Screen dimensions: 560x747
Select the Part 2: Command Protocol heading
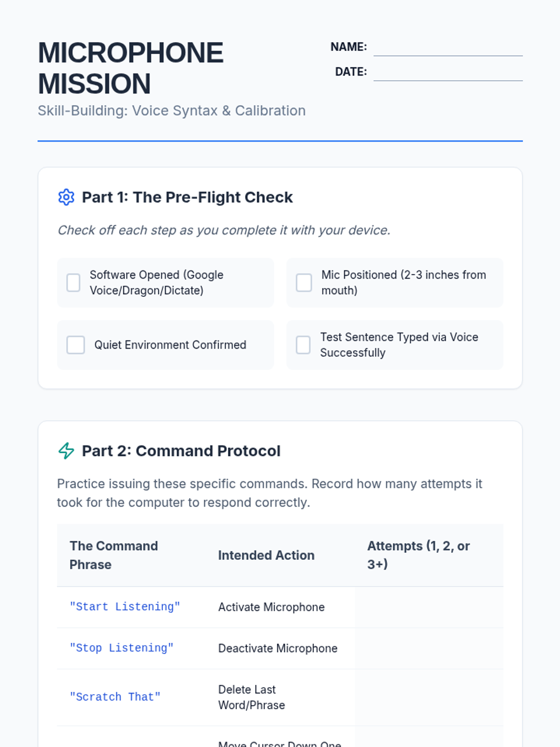point(181,451)
